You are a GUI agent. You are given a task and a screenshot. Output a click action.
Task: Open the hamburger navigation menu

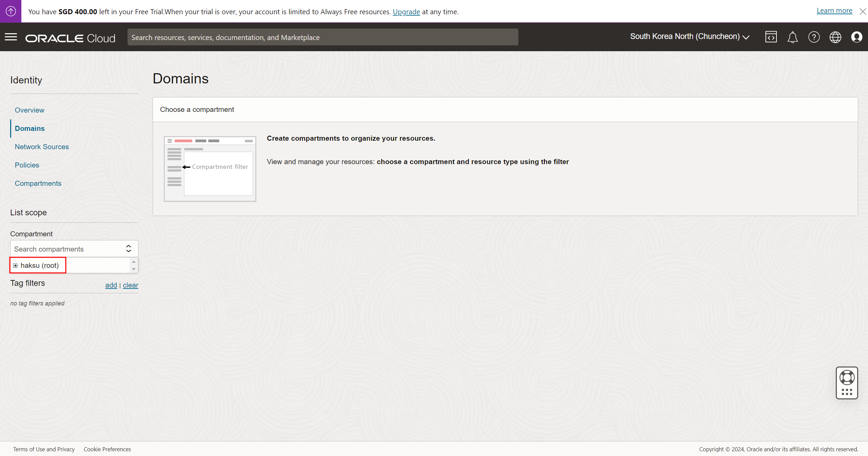(11, 37)
